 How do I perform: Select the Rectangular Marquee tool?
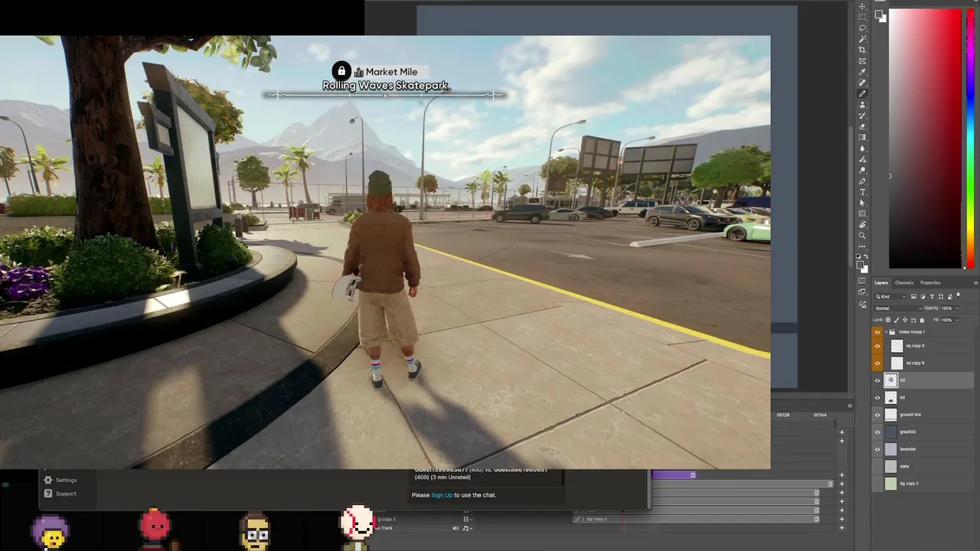(x=863, y=17)
